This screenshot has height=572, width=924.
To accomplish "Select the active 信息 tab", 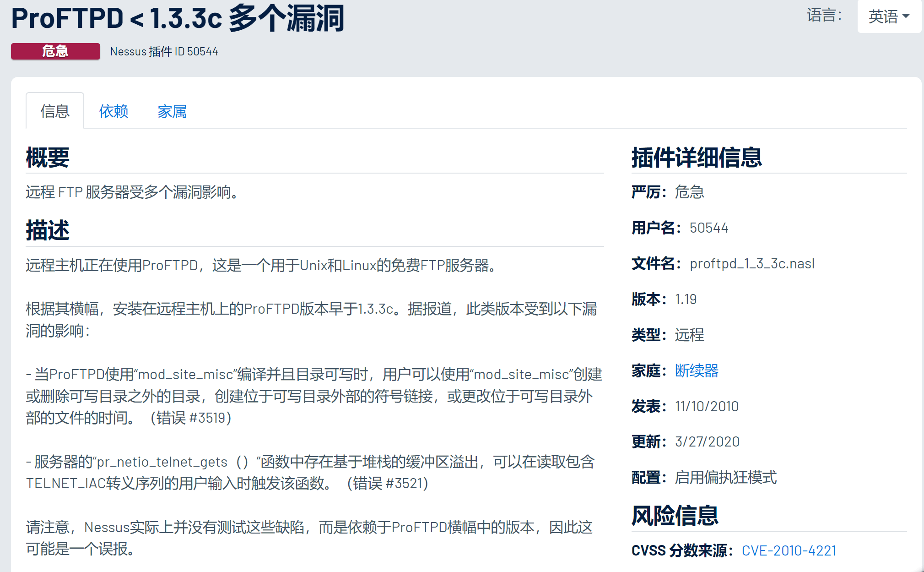I will click(x=54, y=111).
